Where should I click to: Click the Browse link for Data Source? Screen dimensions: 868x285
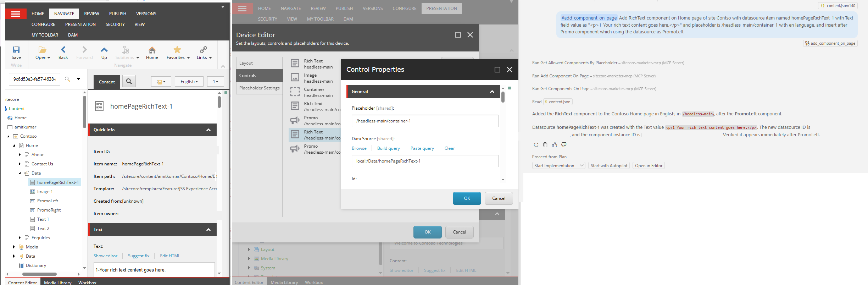click(x=359, y=148)
